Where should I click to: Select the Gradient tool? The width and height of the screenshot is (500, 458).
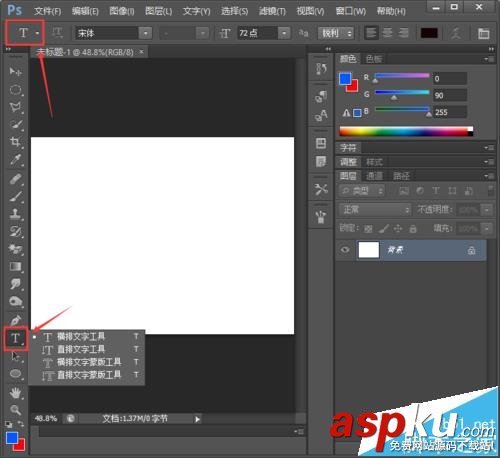tap(15, 266)
